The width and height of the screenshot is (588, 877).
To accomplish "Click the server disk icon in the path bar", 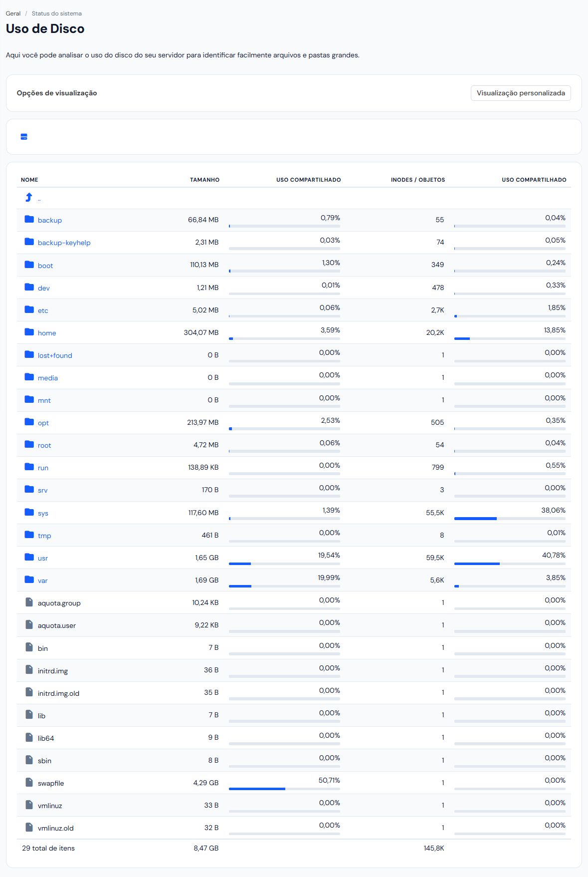I will coord(24,137).
